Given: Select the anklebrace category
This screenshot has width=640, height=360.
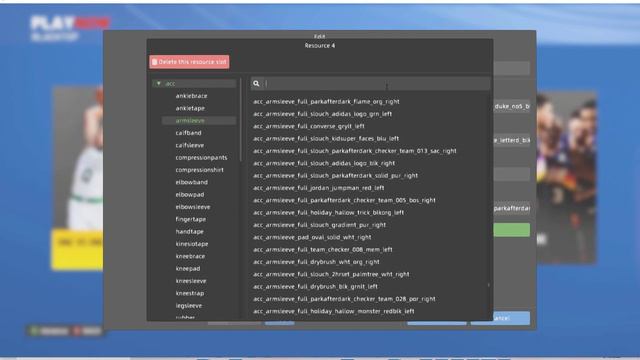Looking at the screenshot, I should click(191, 96).
